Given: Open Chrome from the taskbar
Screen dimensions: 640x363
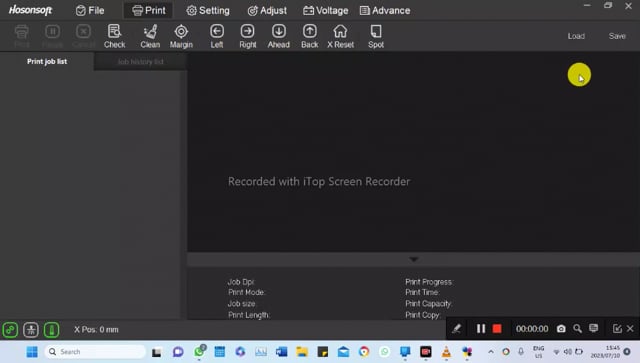Looking at the screenshot, I should 364,352.
